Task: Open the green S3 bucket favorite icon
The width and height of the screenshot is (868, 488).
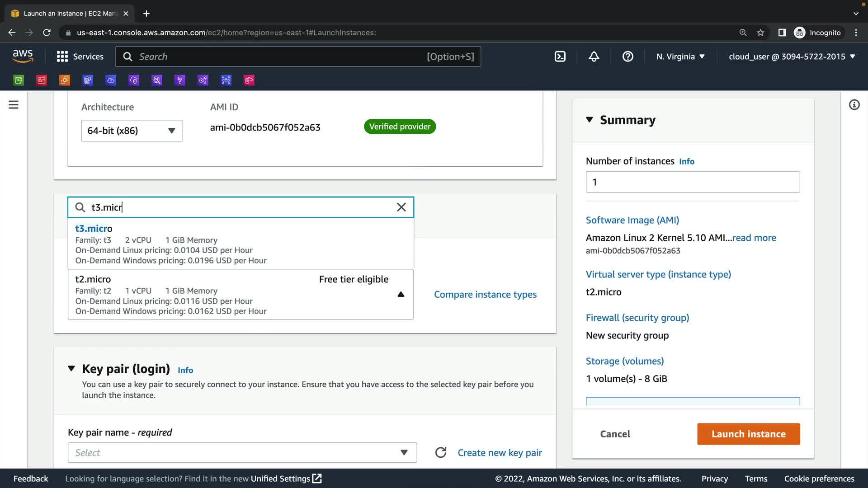Action: point(19,80)
